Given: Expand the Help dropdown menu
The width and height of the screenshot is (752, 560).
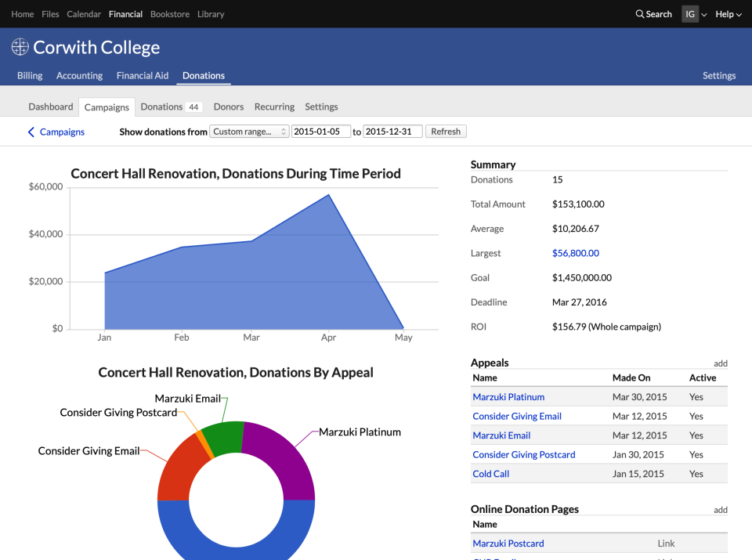Looking at the screenshot, I should coord(728,14).
